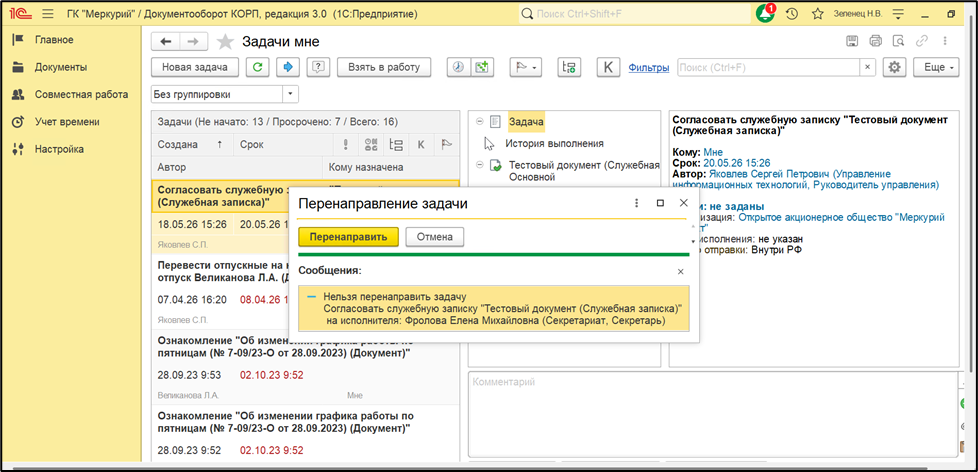Click the flag column header icon
This screenshot has height=472, width=978.
coord(446,145)
